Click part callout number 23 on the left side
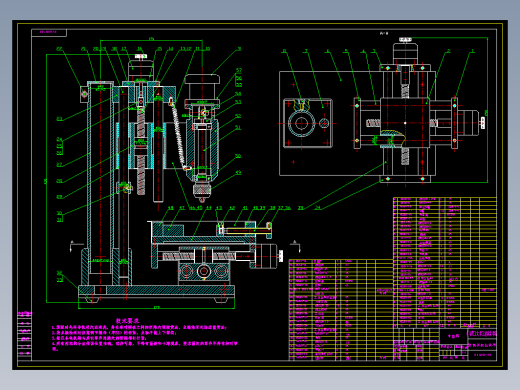The image size is (520, 390). (59, 119)
